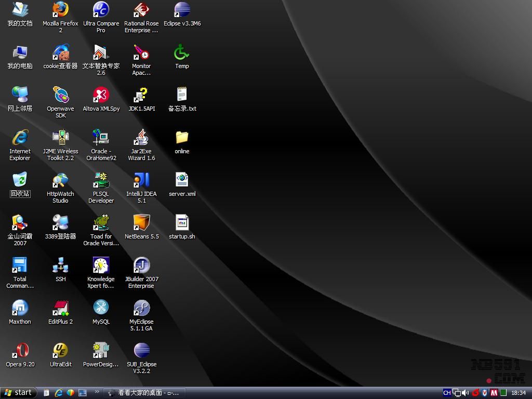Launch IntelliJ IDEA 5.1 from desktop
The width and height of the screenshot is (532, 399).
(x=141, y=180)
